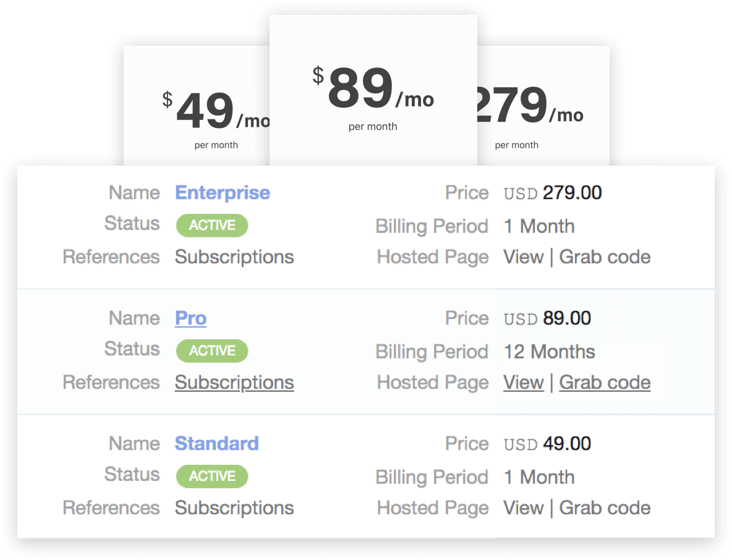Image resolution: width=732 pixels, height=560 pixels.
Task: Open Subscriptions references for Pro plan
Action: click(234, 383)
